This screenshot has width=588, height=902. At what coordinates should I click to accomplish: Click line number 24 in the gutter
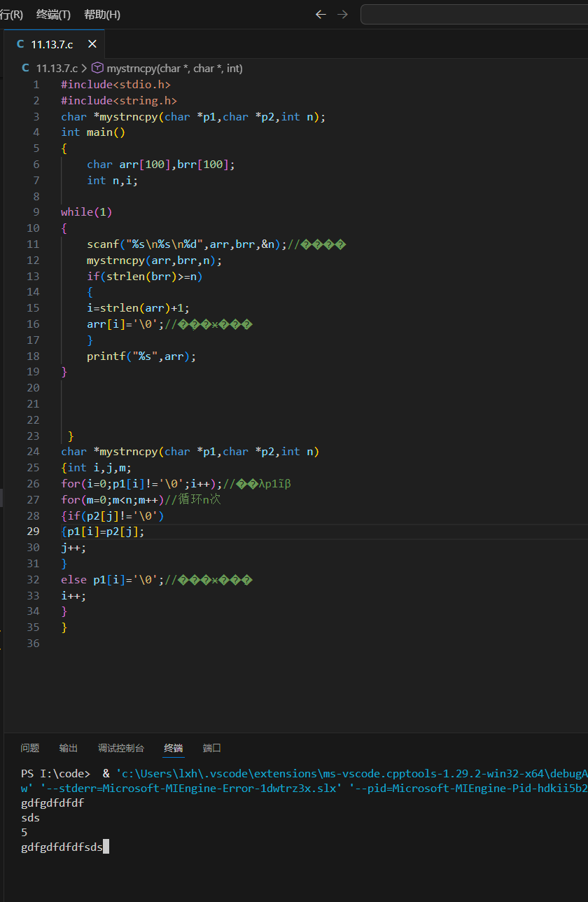click(x=34, y=452)
